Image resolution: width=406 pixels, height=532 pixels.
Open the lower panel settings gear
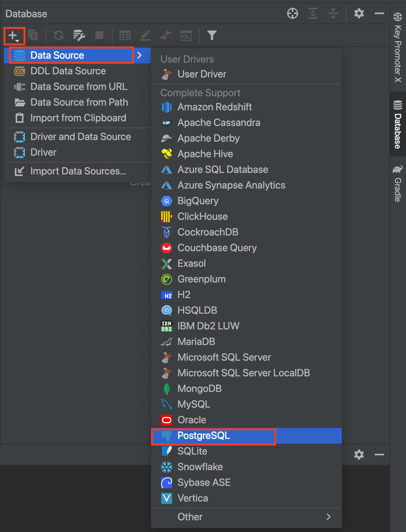pos(359,455)
